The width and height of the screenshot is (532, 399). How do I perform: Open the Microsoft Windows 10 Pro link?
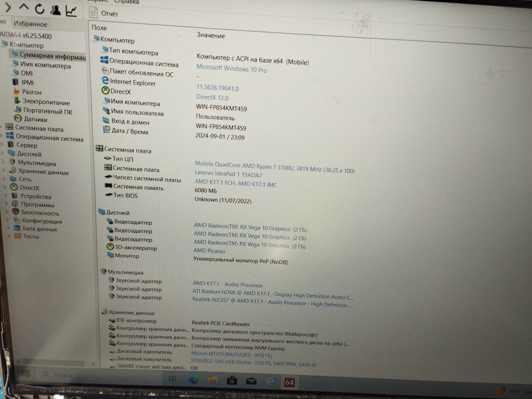(x=232, y=68)
